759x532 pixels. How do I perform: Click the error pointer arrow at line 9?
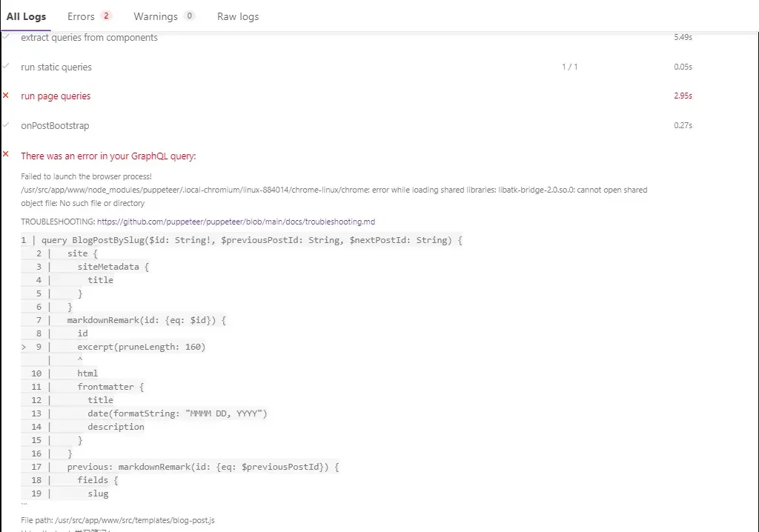tap(23, 347)
